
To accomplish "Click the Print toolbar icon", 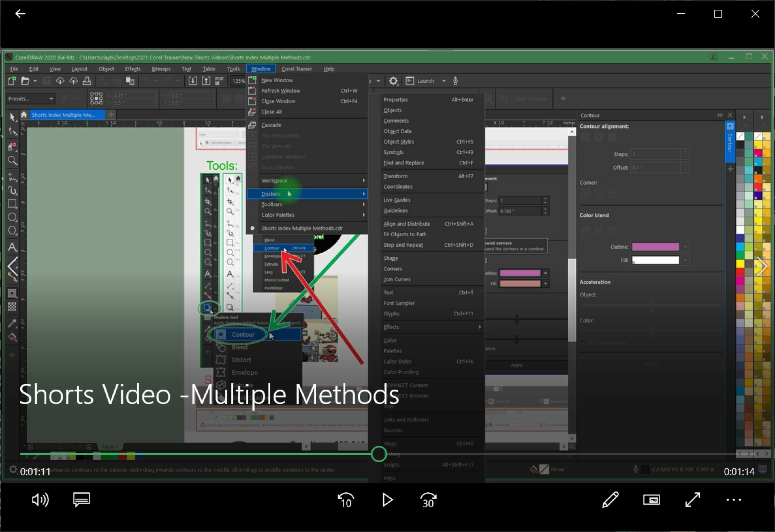I will (x=87, y=81).
